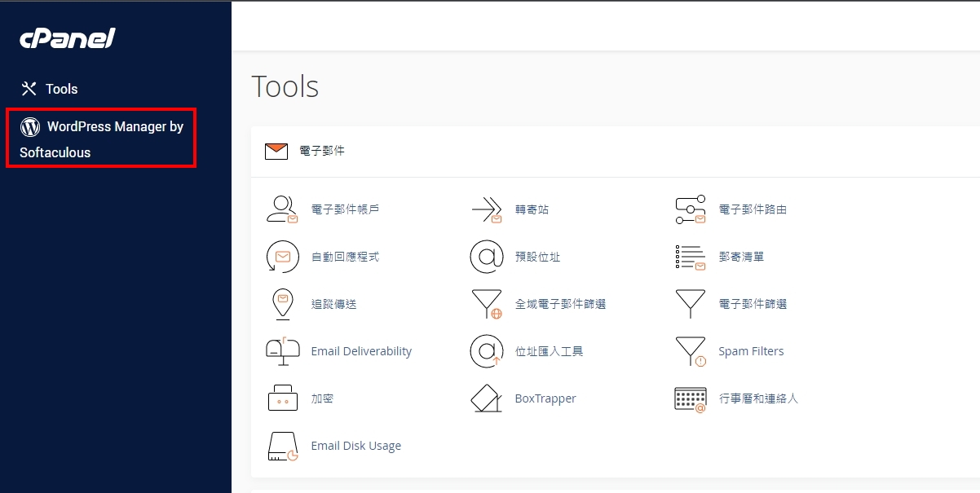This screenshot has width=980, height=493.
Task: Click the 轉寄站 arrow icon
Action: 487,209
